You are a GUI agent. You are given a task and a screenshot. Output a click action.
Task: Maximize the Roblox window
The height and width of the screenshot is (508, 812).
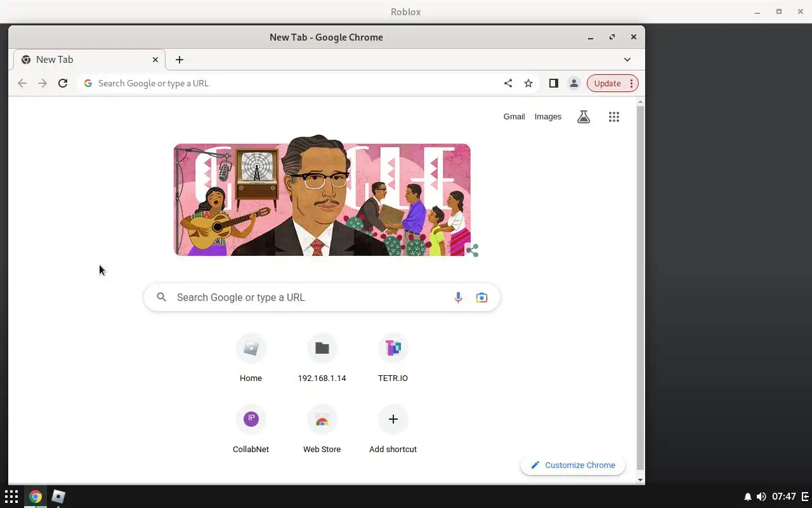[x=779, y=11]
